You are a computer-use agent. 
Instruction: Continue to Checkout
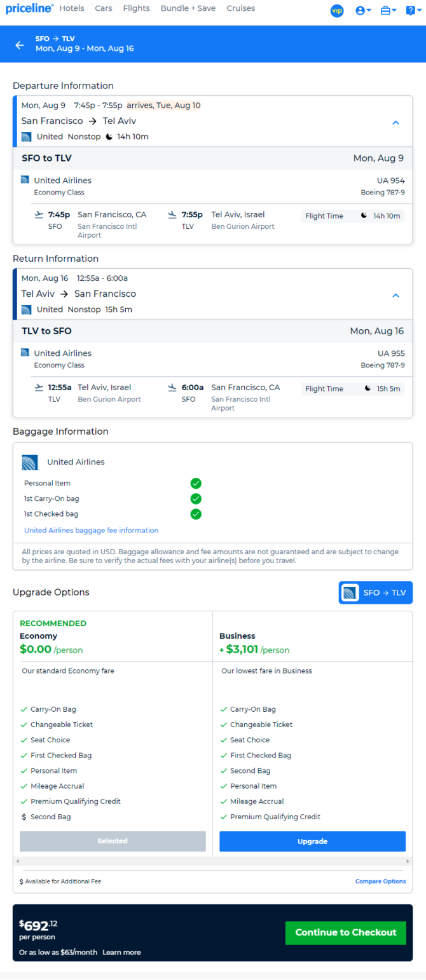[x=346, y=932]
